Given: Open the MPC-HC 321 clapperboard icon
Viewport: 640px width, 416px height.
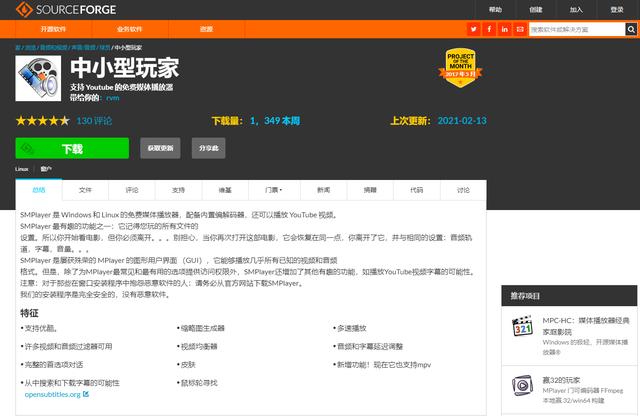Looking at the screenshot, I should (522, 326).
